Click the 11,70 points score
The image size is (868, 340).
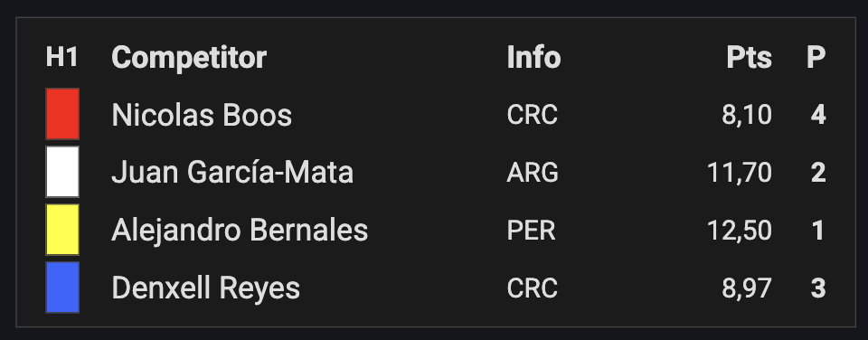coord(740,173)
